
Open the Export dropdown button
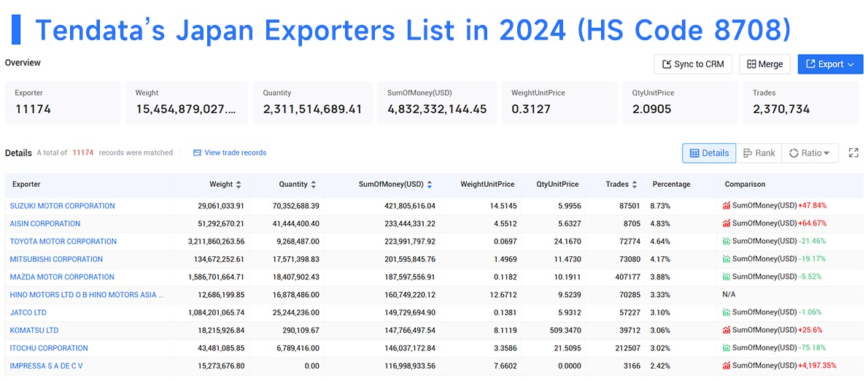(x=830, y=64)
